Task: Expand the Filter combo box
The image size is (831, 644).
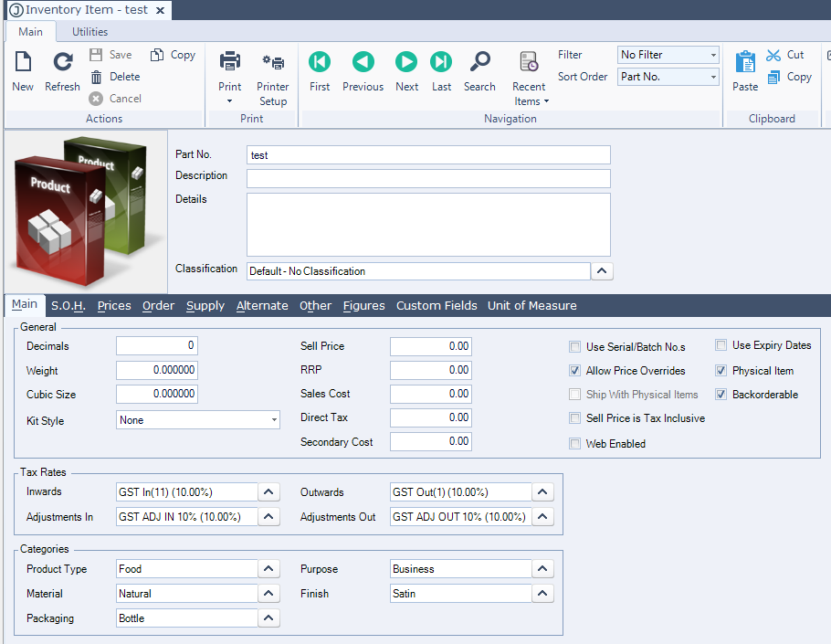Action: (712, 55)
